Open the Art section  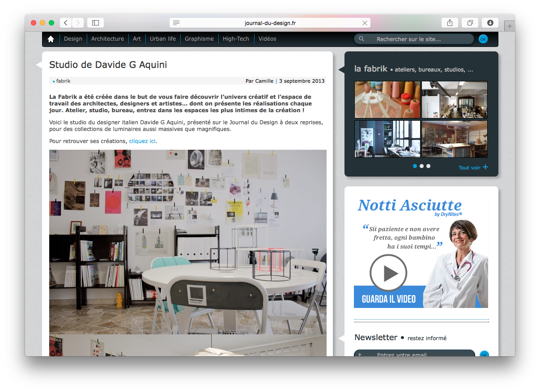(x=137, y=39)
